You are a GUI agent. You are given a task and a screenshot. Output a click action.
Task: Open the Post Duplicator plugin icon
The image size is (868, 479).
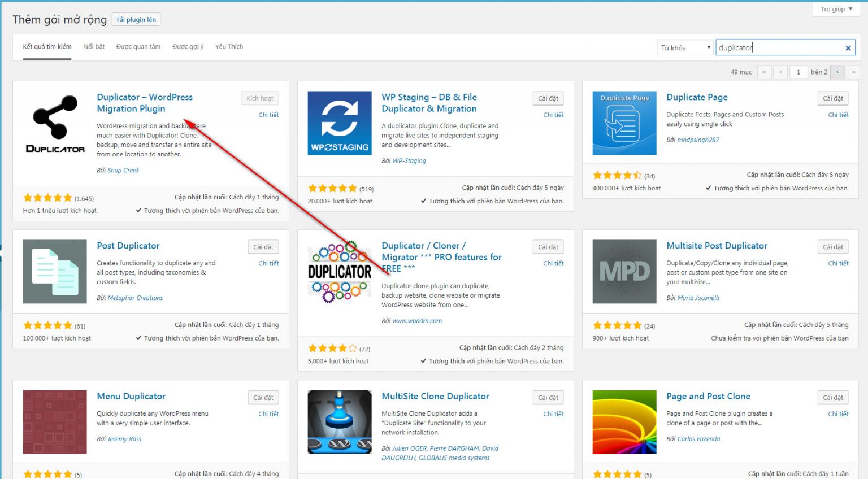[55, 272]
